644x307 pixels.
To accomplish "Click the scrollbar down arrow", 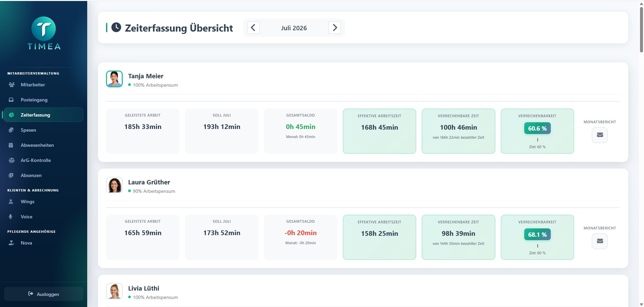I will click(x=641, y=304).
